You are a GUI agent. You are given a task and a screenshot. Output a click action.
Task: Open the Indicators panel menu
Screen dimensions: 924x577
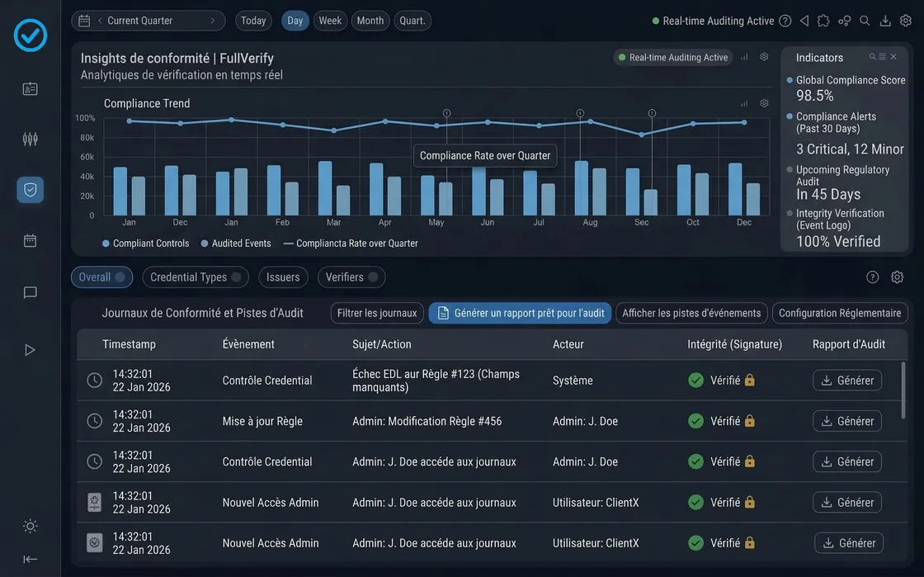[884, 57]
